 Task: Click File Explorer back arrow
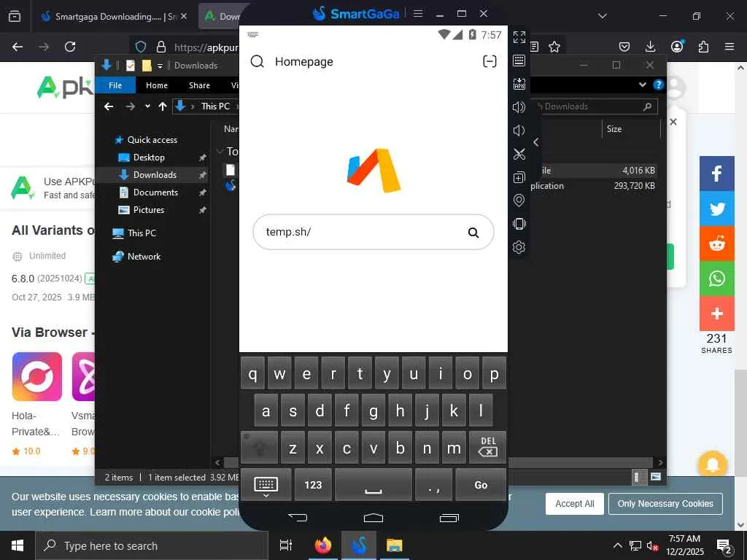[109, 106]
